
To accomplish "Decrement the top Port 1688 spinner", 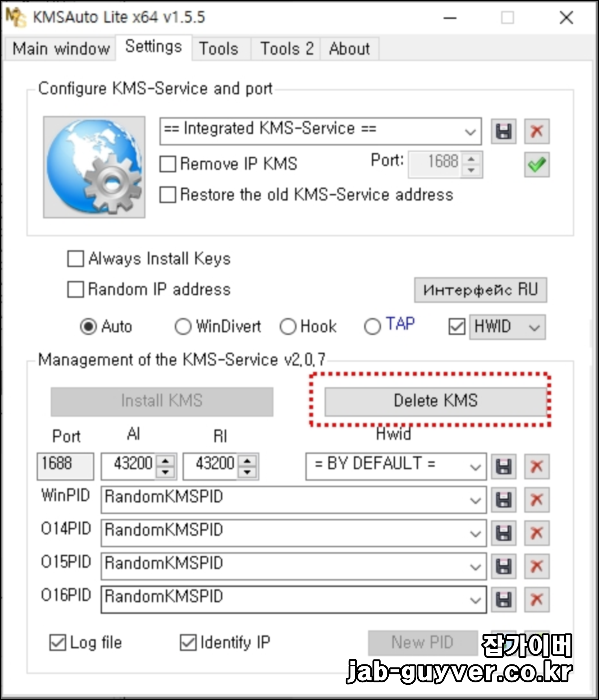I will point(471,171).
